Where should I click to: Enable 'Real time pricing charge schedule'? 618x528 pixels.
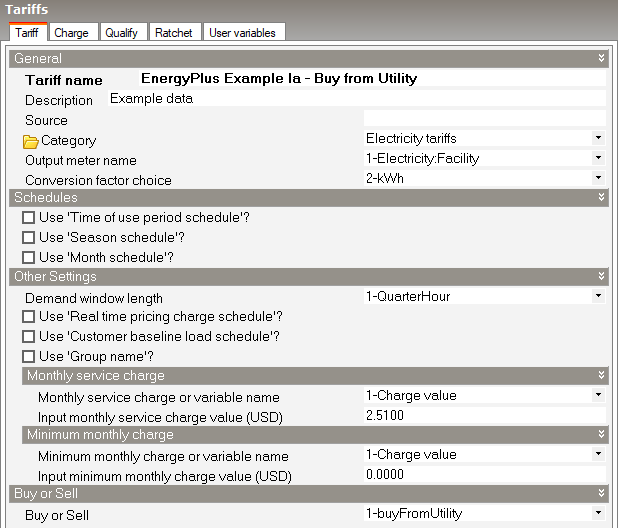(x=28, y=317)
